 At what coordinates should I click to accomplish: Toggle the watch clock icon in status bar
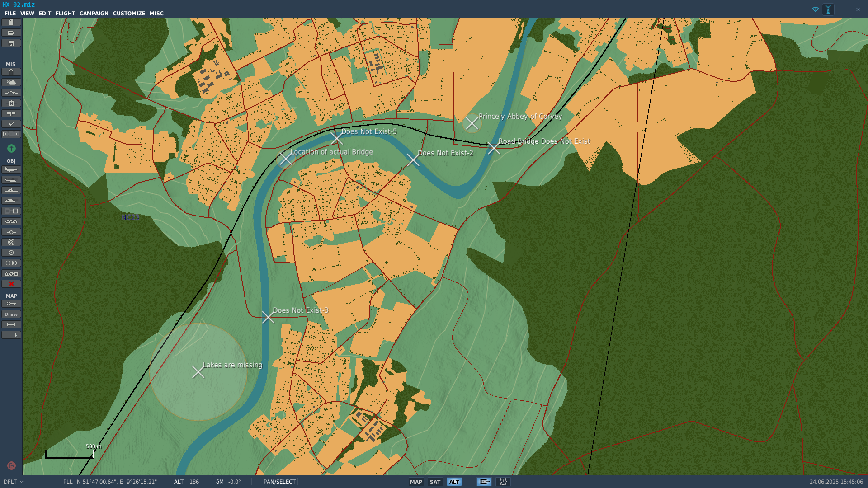tap(503, 482)
